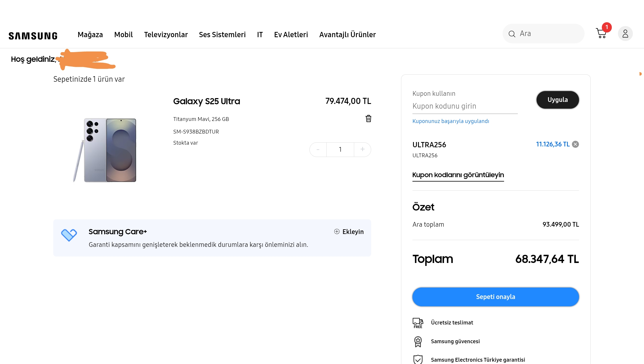Click the Hoş geldiniz greeting
The image size is (644, 364).
(34, 59)
